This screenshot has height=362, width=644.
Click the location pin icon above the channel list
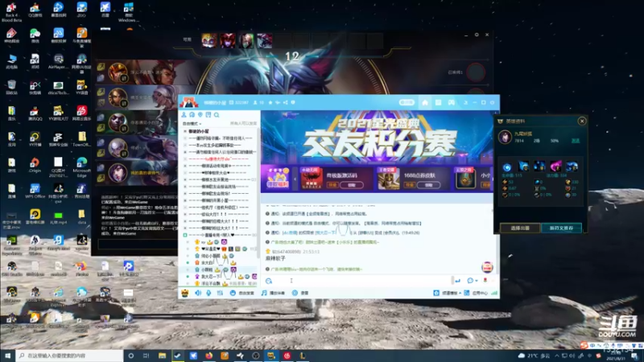tap(200, 115)
